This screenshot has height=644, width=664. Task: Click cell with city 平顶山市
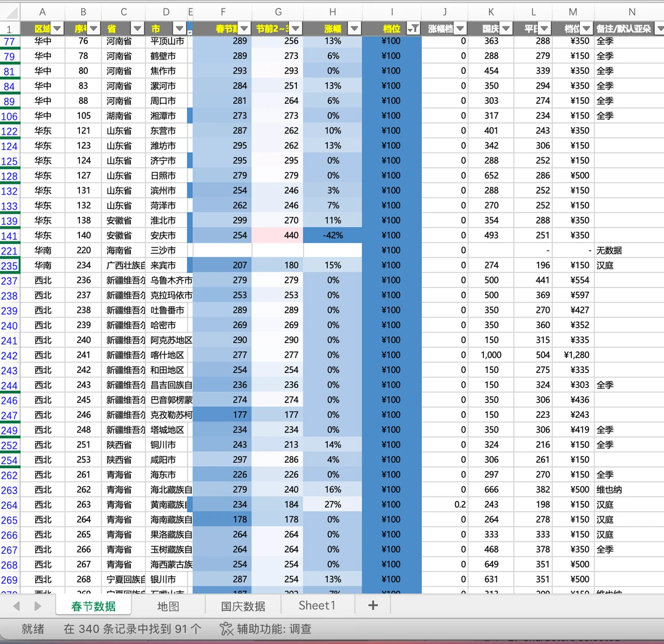click(168, 41)
